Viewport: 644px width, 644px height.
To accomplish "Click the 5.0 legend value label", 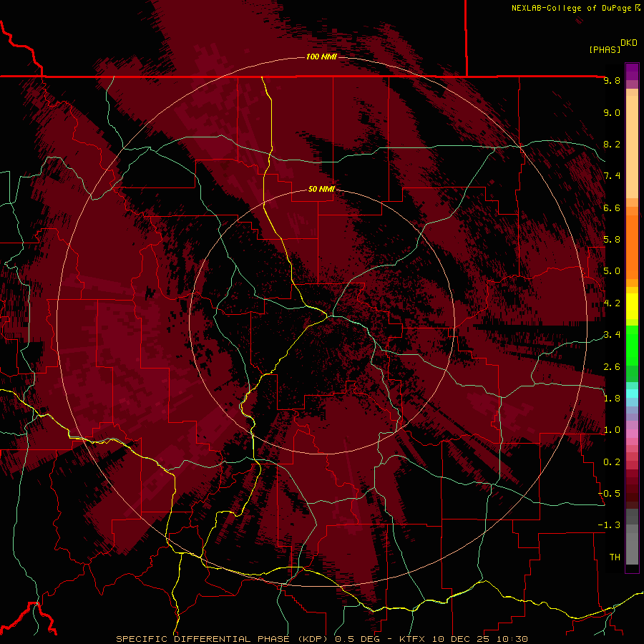I will (612, 271).
